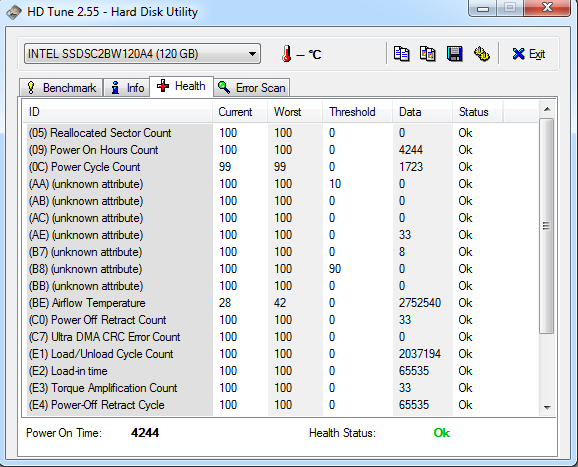Switch to the Info tab
Image resolution: width=578 pixels, height=467 pixels.
coord(127,88)
